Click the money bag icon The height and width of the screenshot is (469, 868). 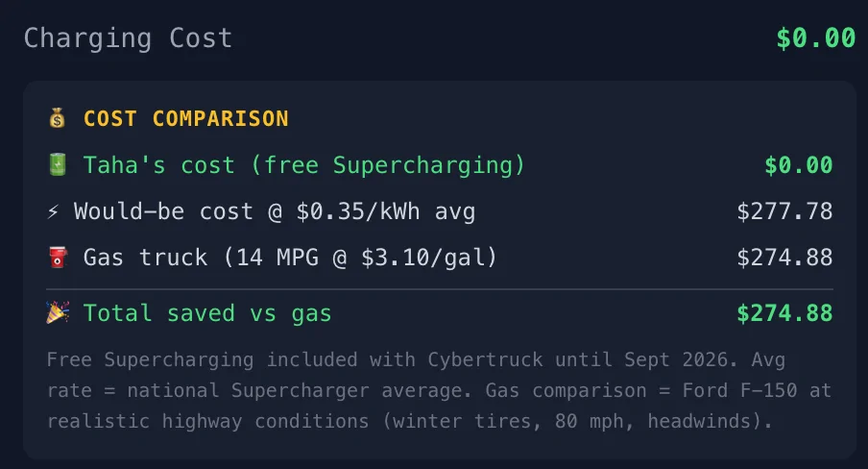(x=57, y=118)
